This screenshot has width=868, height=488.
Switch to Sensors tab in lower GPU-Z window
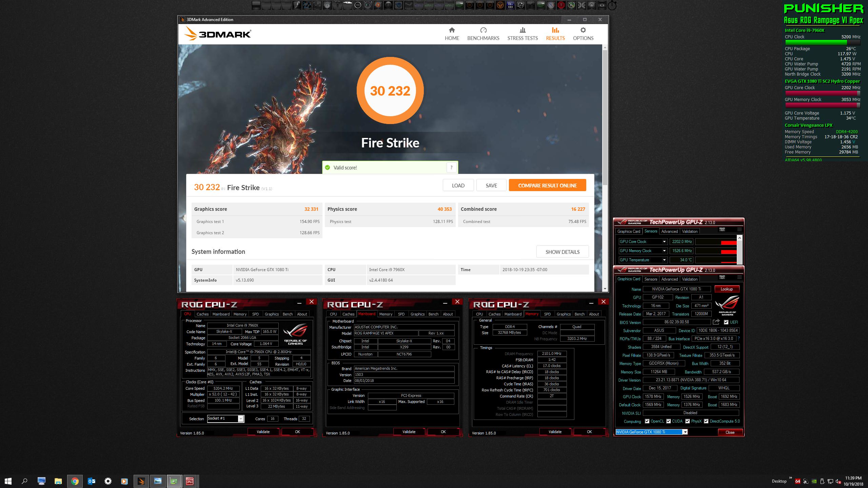651,279
